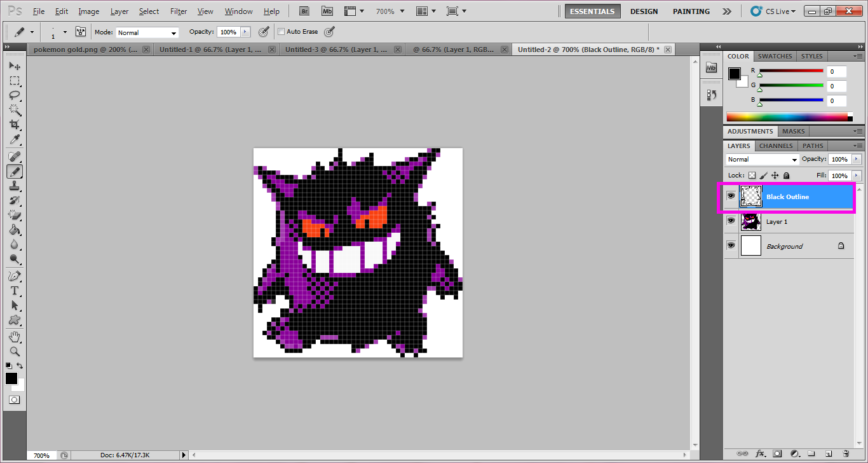Select the Eyedropper tool
Image resolution: width=868 pixels, height=463 pixels.
(14, 139)
